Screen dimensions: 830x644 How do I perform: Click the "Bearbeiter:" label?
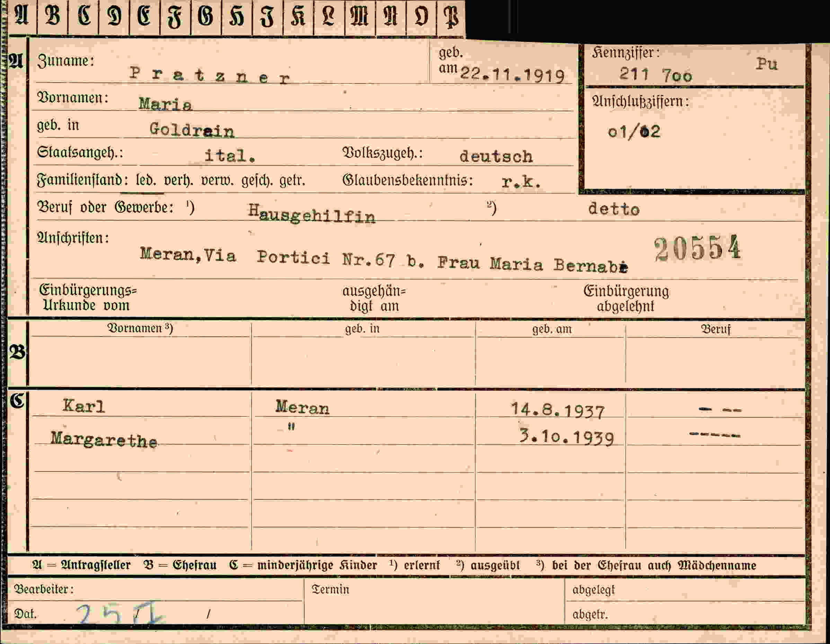44,589
